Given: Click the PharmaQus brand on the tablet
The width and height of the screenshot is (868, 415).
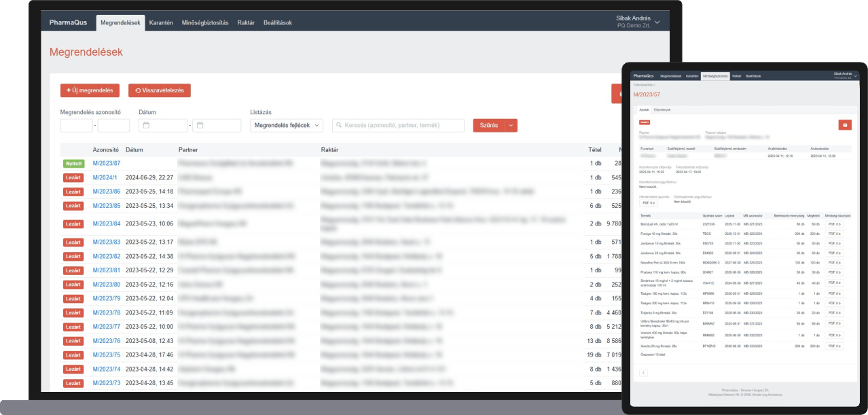Looking at the screenshot, I should click(644, 76).
